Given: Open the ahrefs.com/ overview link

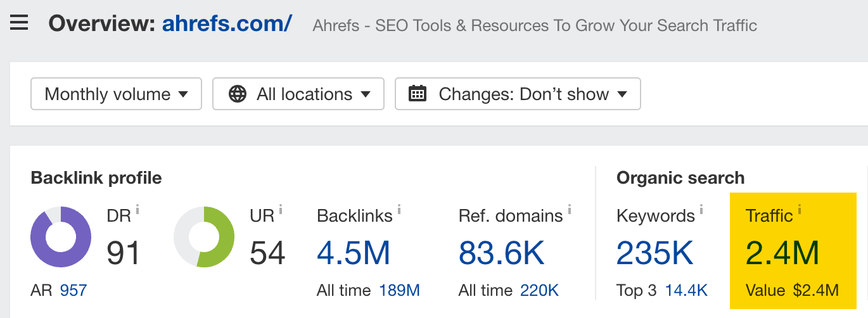Looking at the screenshot, I should tap(227, 23).
